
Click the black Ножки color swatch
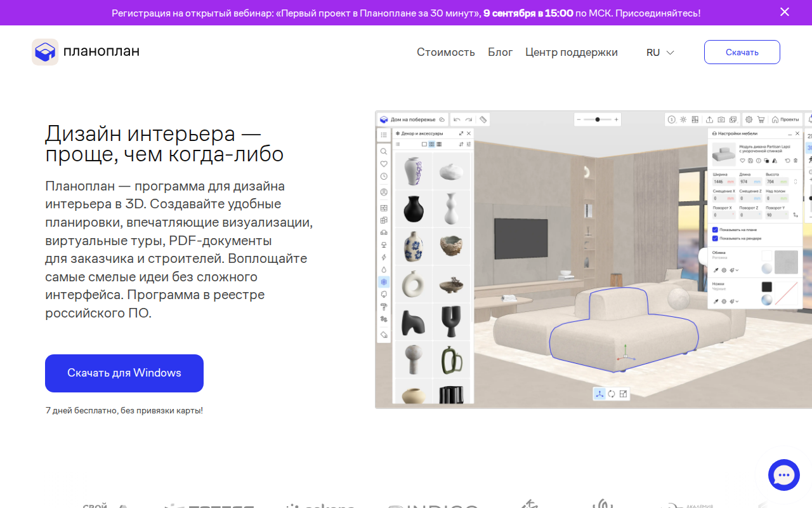pyautogui.click(x=767, y=286)
